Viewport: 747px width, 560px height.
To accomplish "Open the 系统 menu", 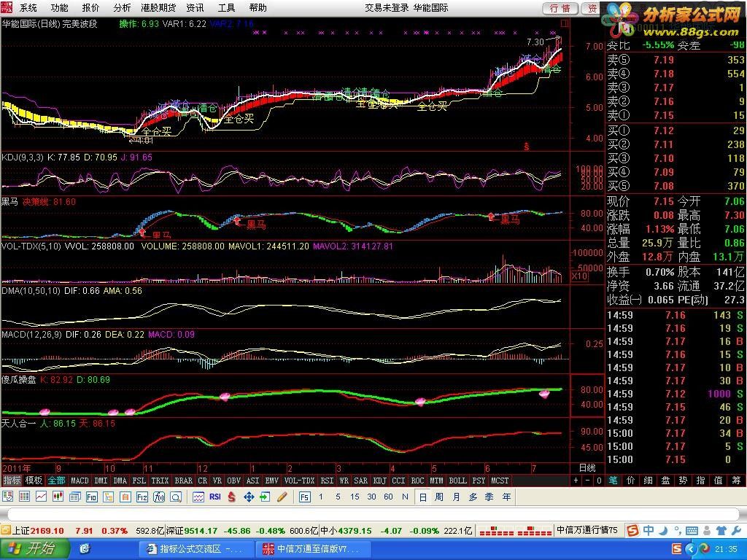I will pyautogui.click(x=28, y=7).
